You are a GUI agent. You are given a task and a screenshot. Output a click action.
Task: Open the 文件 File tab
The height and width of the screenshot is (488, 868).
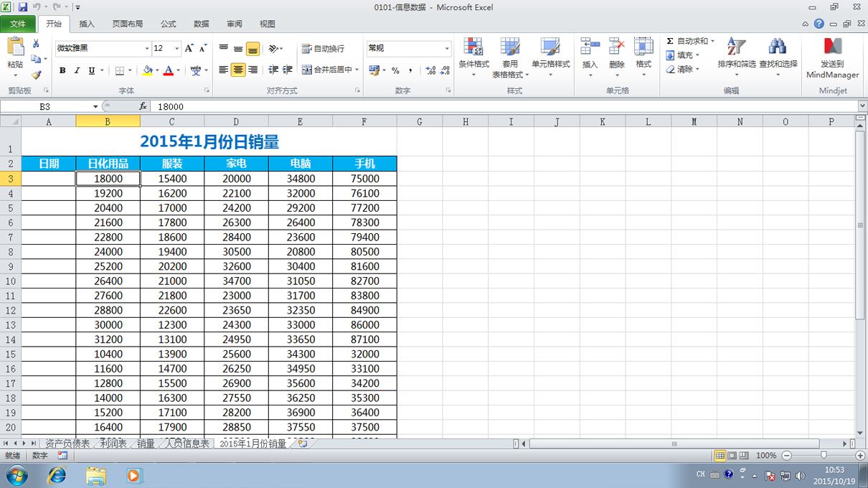[x=18, y=24]
